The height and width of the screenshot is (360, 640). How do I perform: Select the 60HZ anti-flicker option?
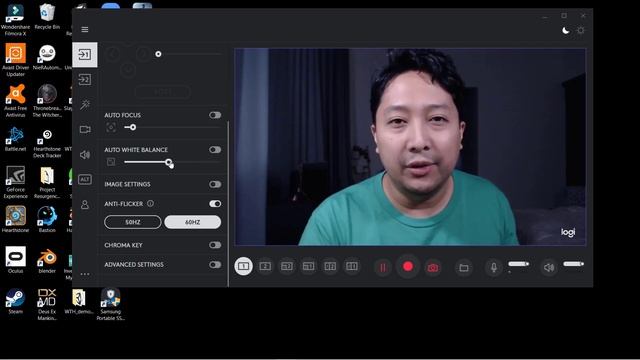193,222
